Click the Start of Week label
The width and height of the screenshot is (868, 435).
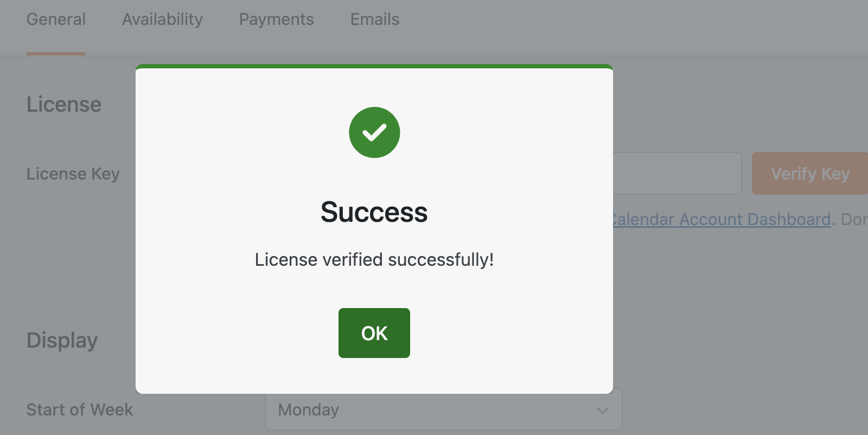tap(80, 410)
